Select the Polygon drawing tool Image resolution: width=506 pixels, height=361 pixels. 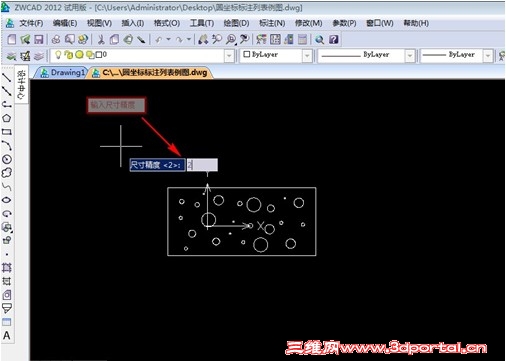[x=7, y=118]
